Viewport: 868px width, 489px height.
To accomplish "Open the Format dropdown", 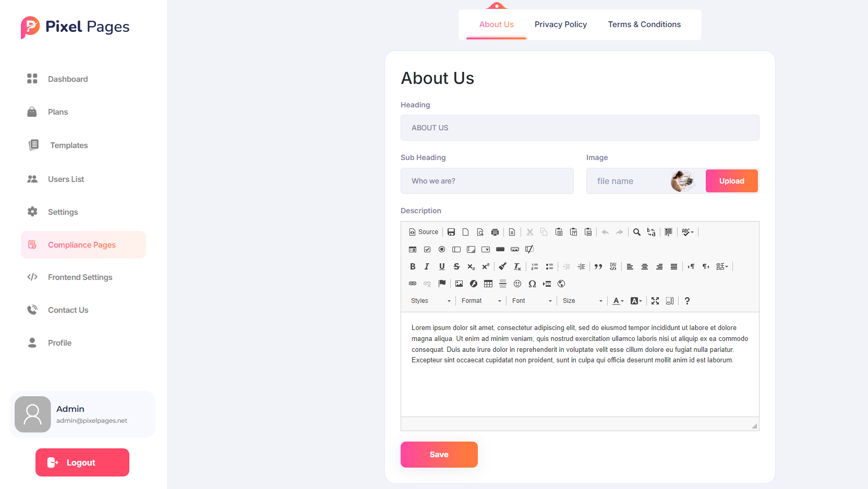I will click(x=481, y=301).
